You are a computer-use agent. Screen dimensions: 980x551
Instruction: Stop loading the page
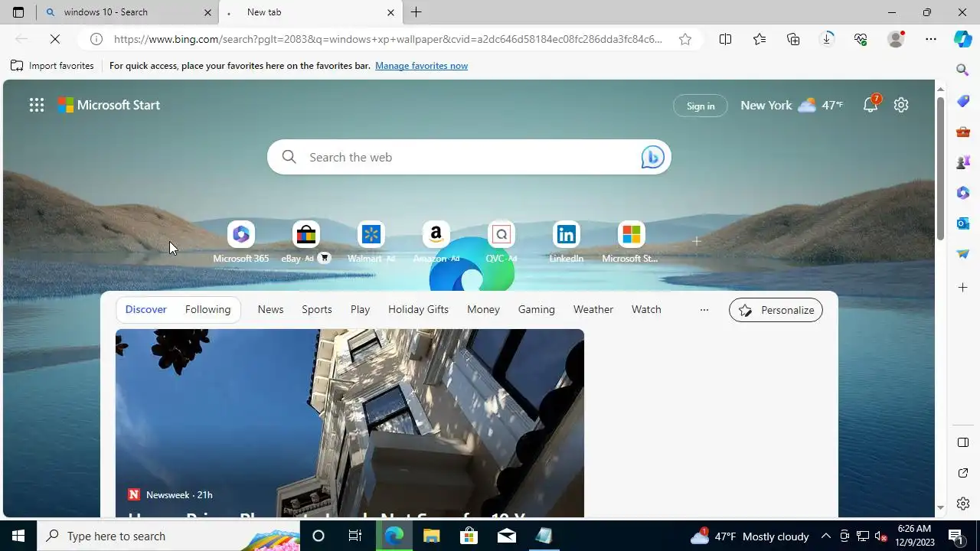coord(55,39)
